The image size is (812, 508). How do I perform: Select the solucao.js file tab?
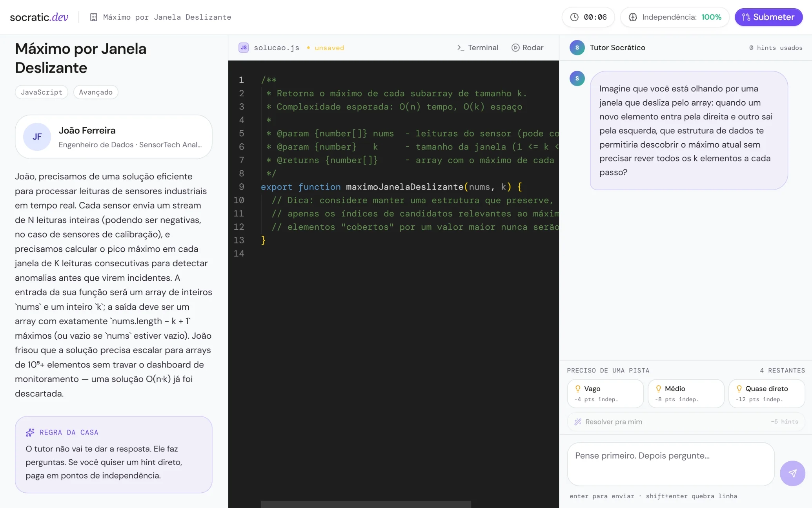pyautogui.click(x=277, y=48)
